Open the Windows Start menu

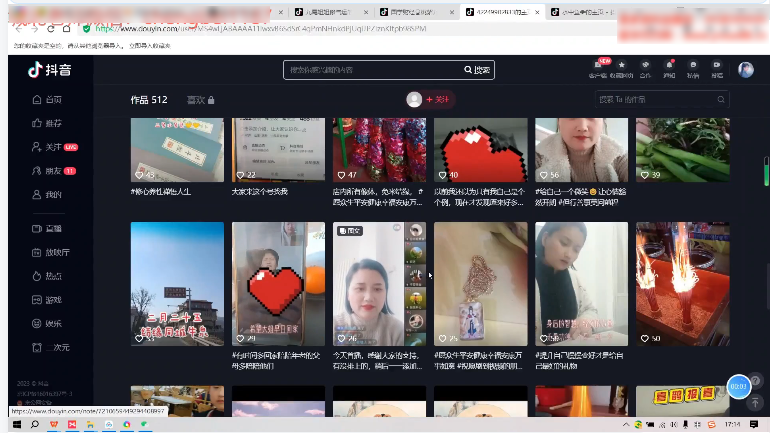coord(17,424)
